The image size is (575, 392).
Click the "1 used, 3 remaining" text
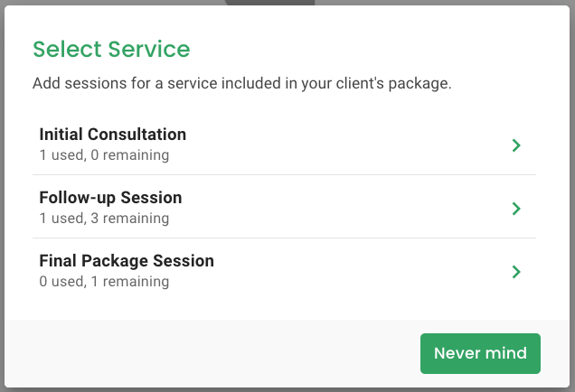coord(104,219)
